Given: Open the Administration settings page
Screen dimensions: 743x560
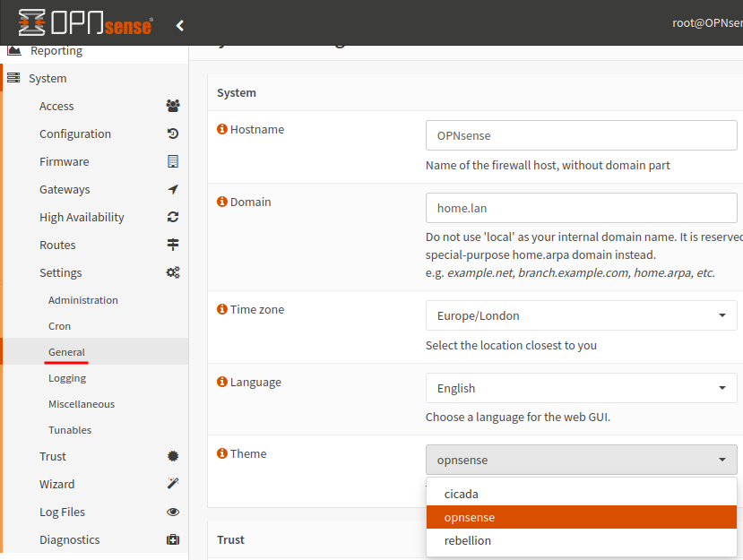Looking at the screenshot, I should click(83, 300).
